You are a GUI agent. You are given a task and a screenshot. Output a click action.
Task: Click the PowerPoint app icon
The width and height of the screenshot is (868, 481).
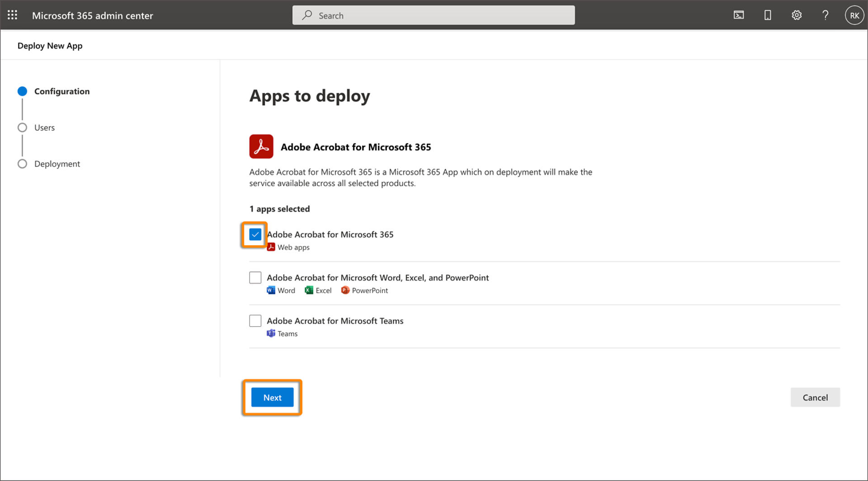click(x=345, y=290)
